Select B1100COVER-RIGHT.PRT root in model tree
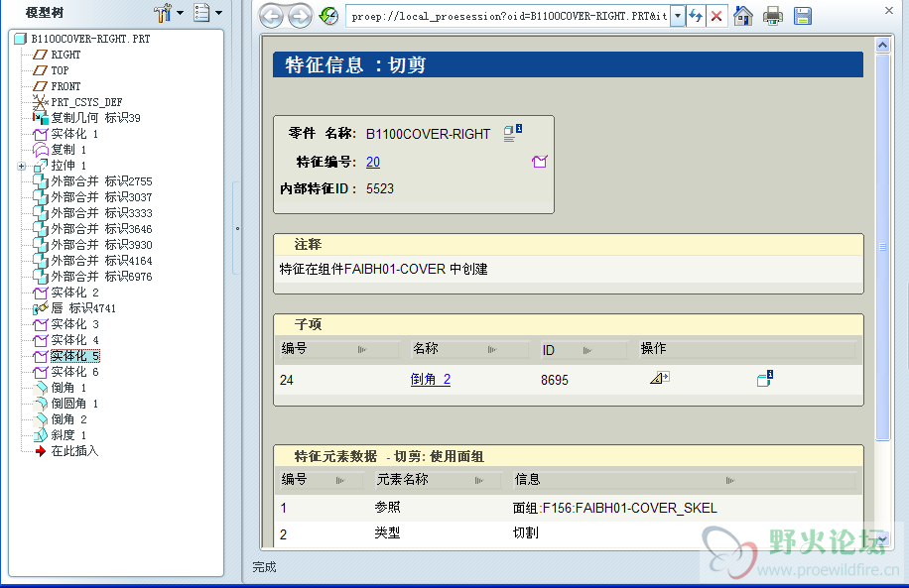 click(90, 39)
